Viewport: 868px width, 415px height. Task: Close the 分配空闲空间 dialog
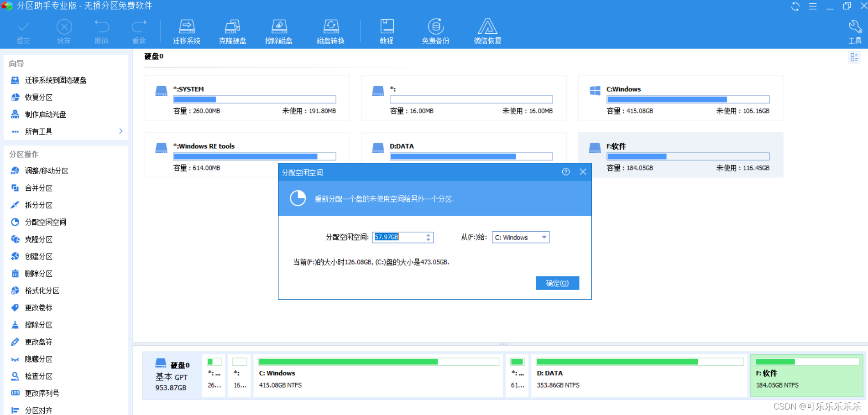click(583, 172)
